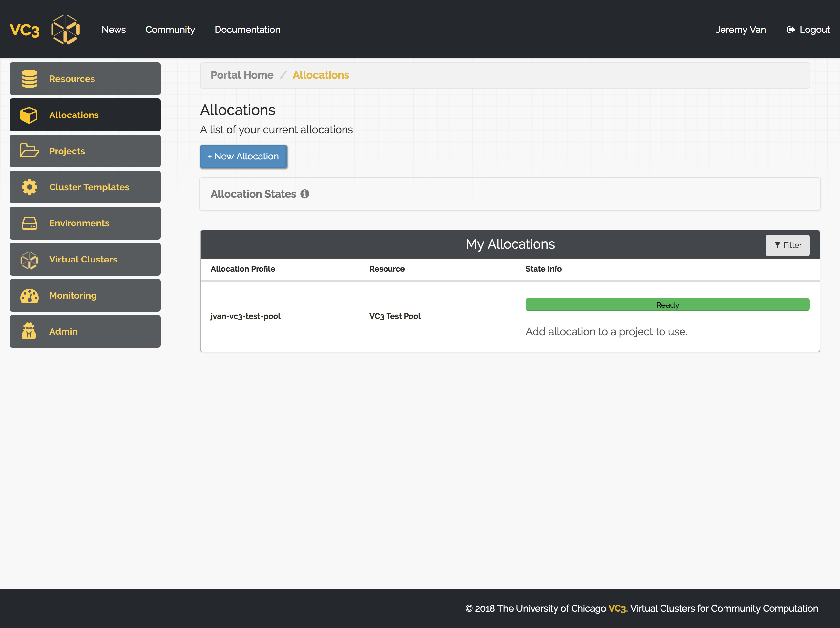This screenshot has width=840, height=628.
Task: Click the Portal Home breadcrumb link
Action: (x=242, y=74)
